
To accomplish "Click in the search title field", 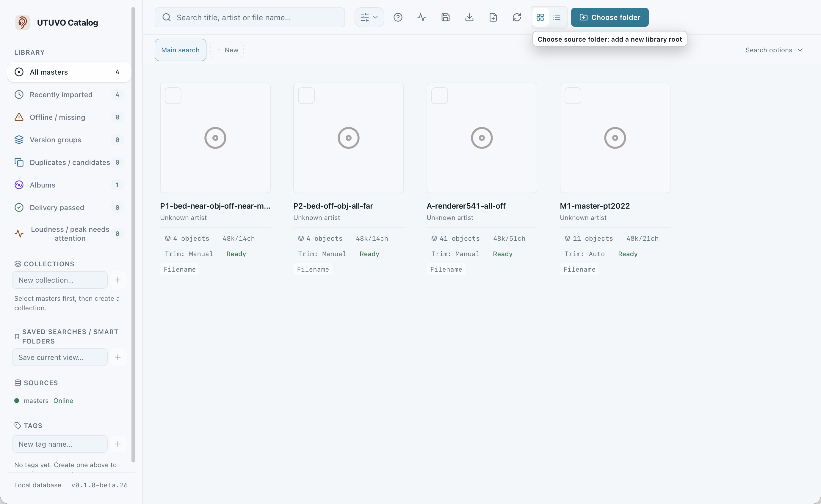I will [250, 17].
